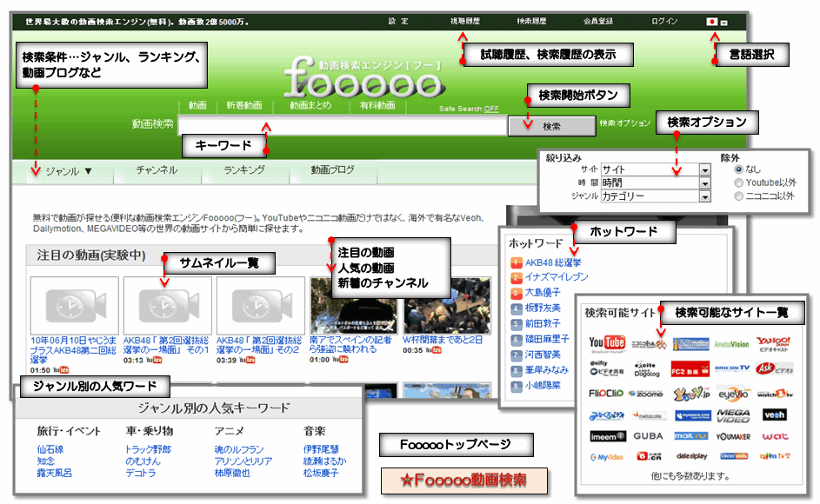This screenshot has width=820, height=504.
Task: Switch to the 有料動画 tab
Action: [377, 105]
